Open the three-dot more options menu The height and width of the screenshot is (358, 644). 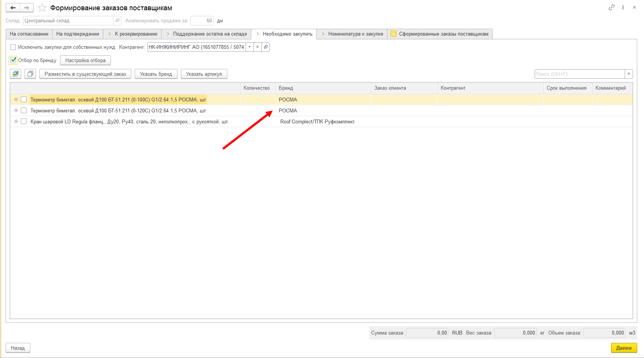pos(623,7)
